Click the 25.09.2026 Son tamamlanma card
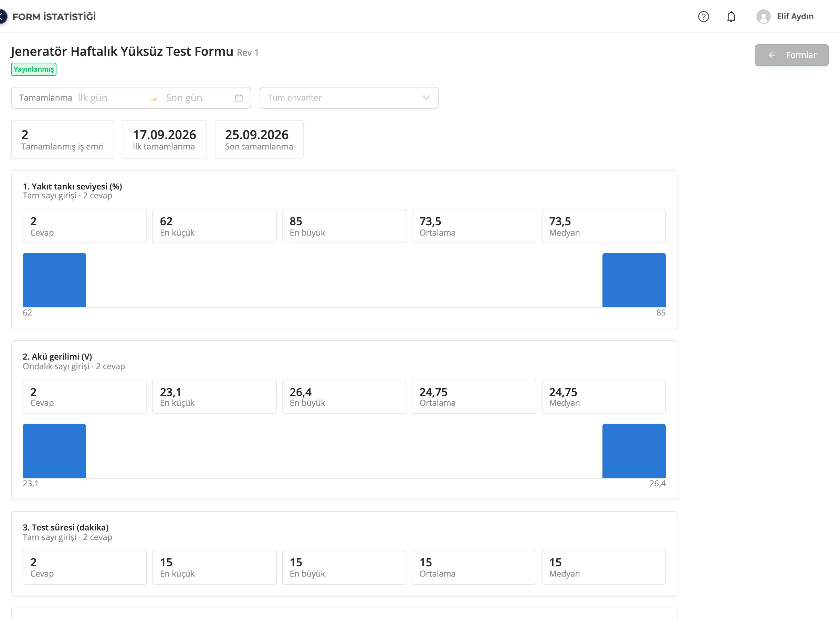Image resolution: width=840 pixels, height=620 pixels. pyautogui.click(x=259, y=139)
